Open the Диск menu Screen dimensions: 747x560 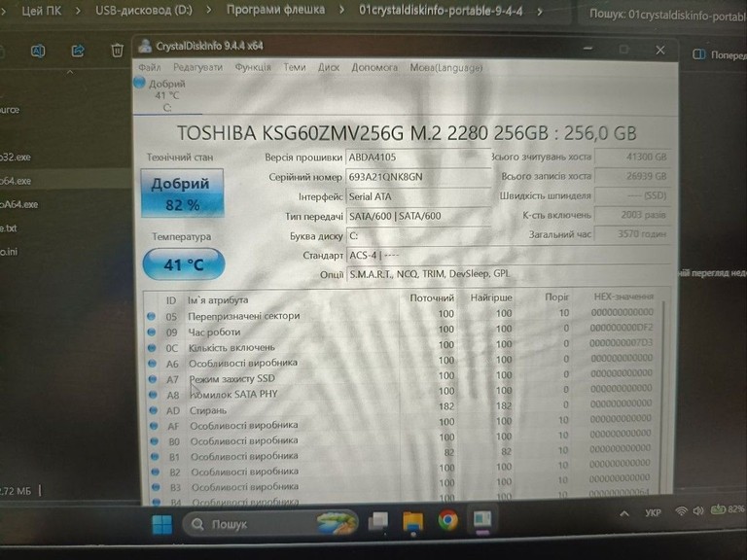tap(329, 67)
